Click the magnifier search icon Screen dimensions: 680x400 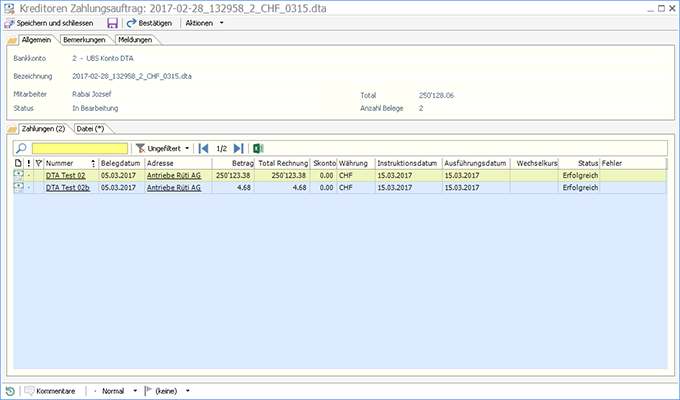(x=21, y=148)
